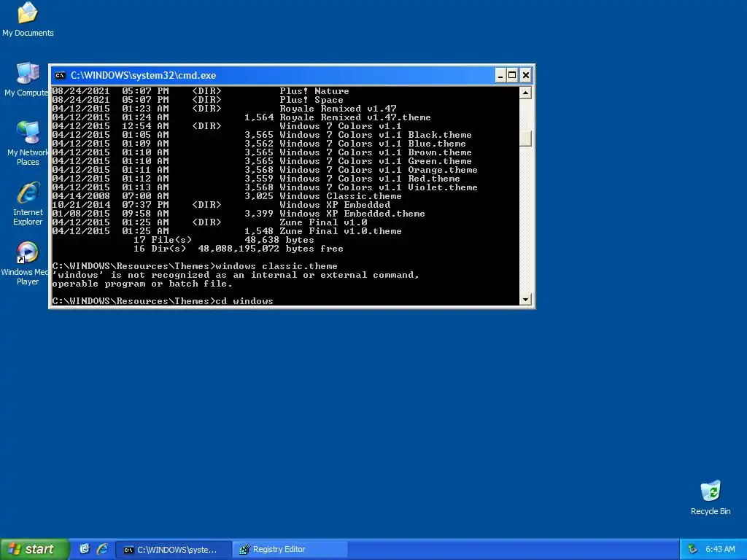747x560 pixels.
Task: Click '16 Dir(s)' bytes free line
Action: pos(239,249)
